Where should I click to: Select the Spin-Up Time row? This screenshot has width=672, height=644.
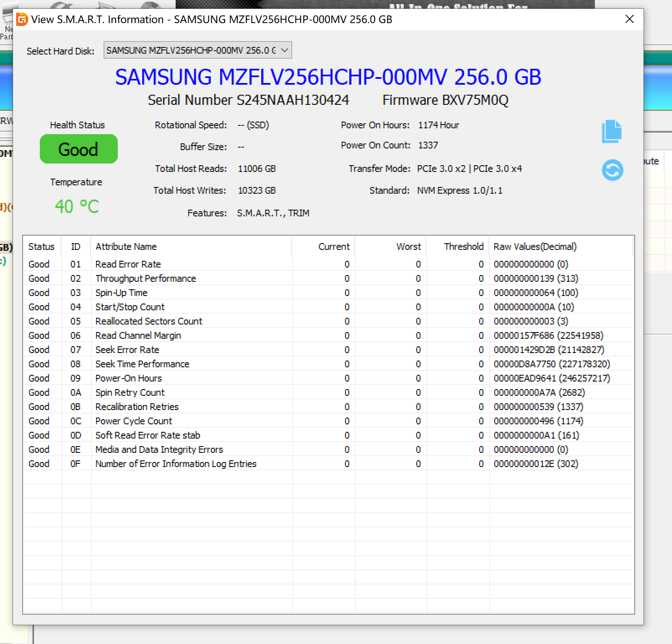tap(329, 293)
